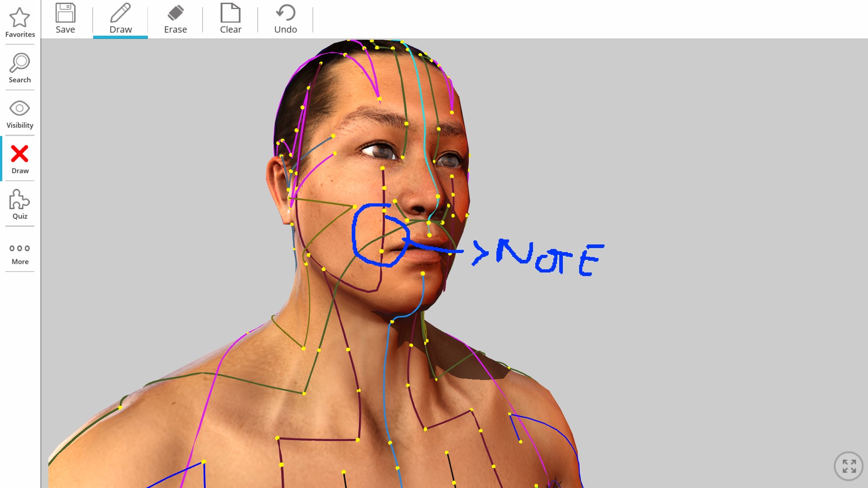868x488 pixels.
Task: Toggle the eye icon for structure visibility
Action: click(19, 108)
